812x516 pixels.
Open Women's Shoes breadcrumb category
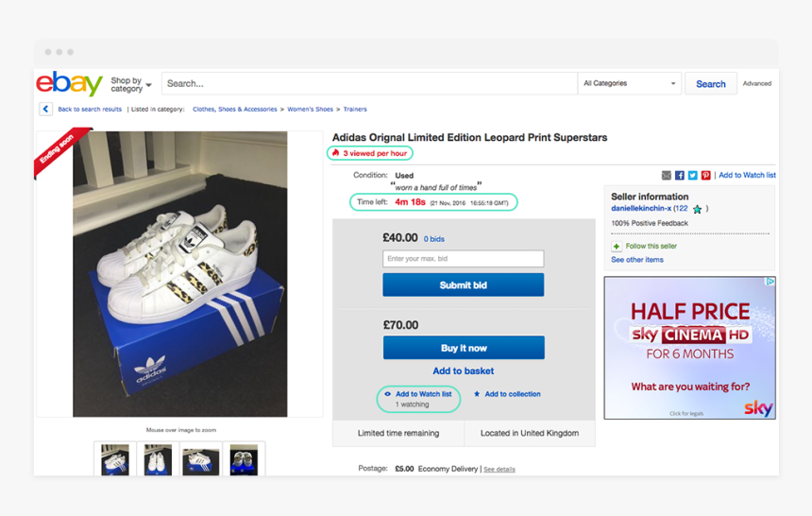click(x=310, y=110)
